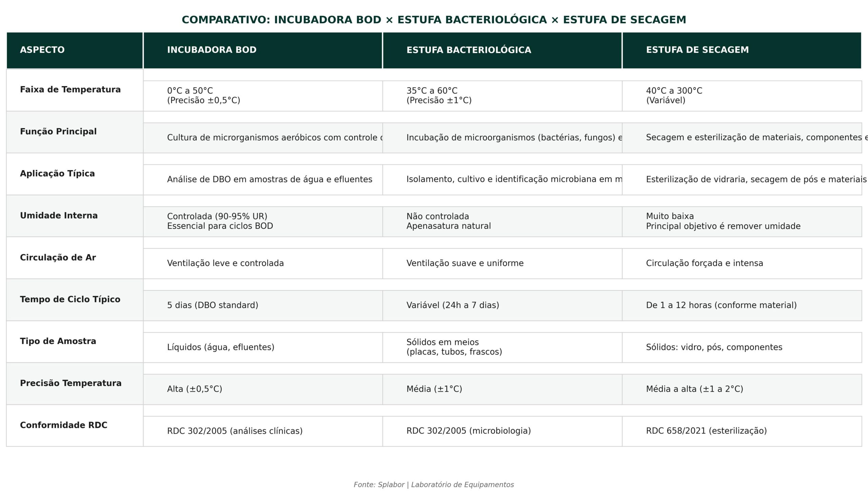Click the Cultura de microrganismos aeróbicos cell
The image size is (868, 495).
click(x=263, y=138)
